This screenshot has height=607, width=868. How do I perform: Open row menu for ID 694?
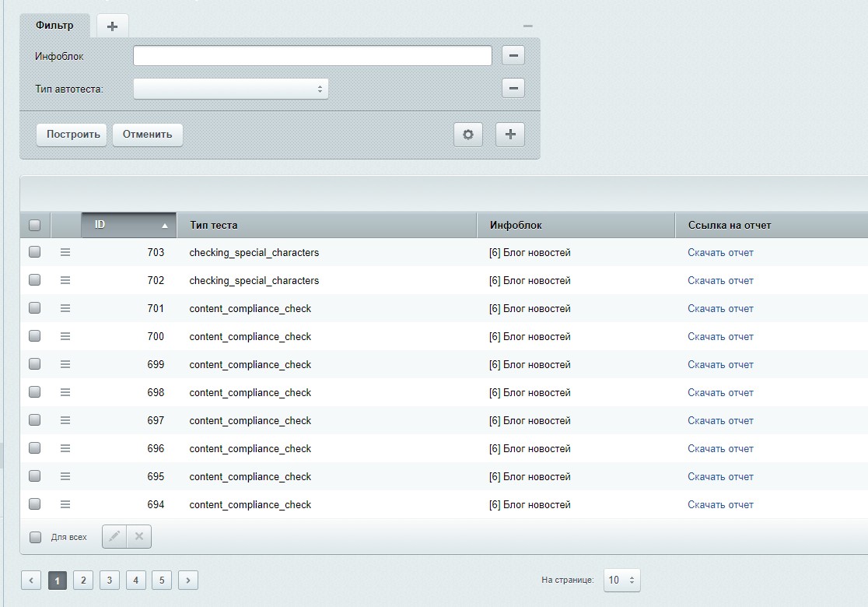click(65, 504)
